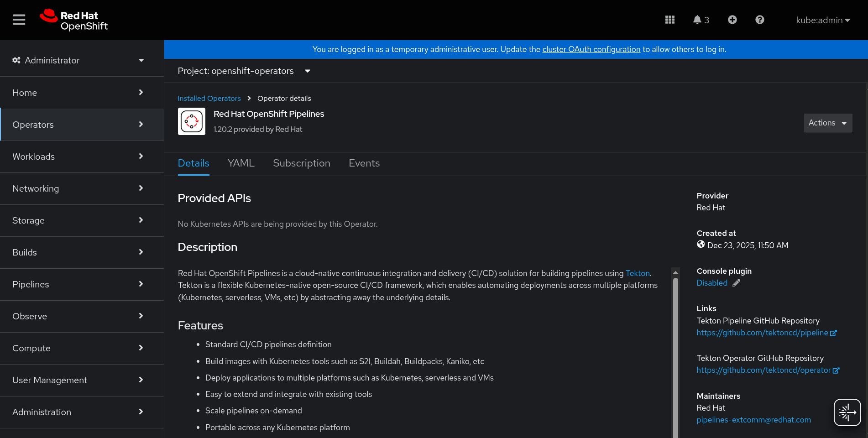Open the Tekton link in the description

pos(638,273)
